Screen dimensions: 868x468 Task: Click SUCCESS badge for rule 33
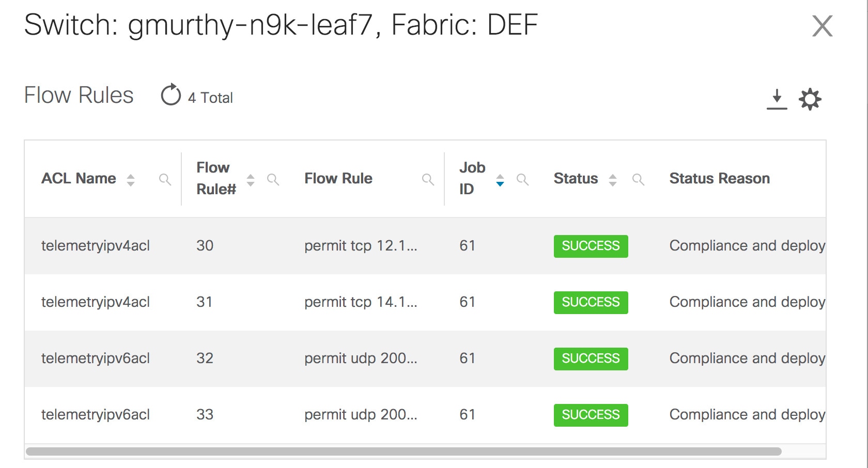click(591, 415)
